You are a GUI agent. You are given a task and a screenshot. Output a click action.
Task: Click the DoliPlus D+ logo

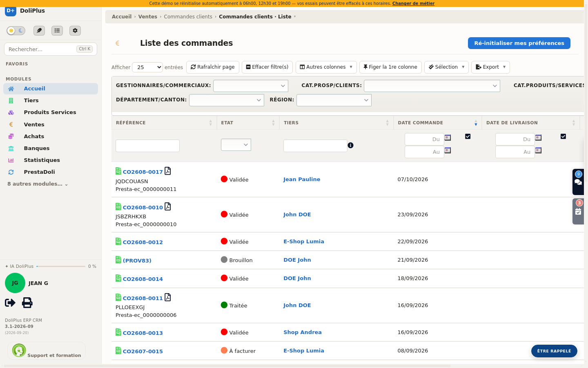[11, 11]
